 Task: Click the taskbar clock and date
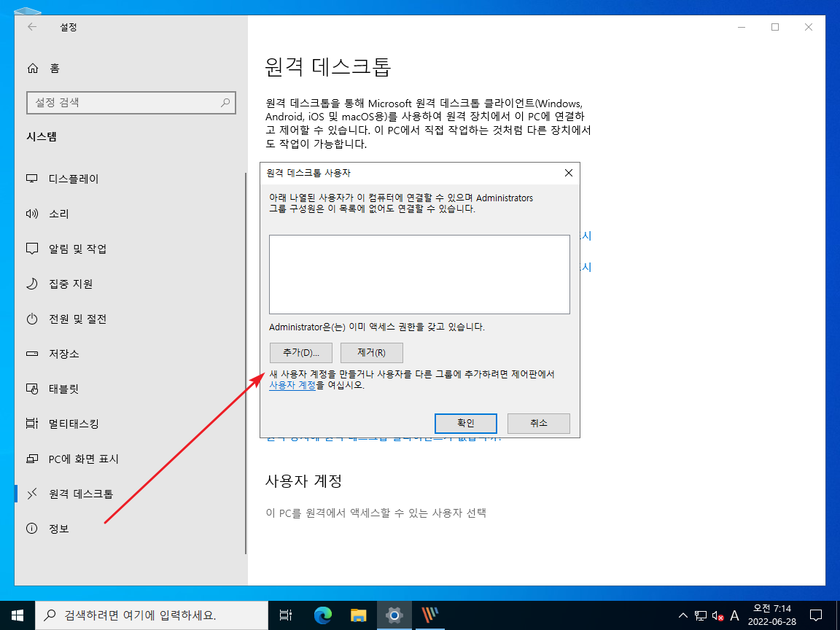point(772,615)
